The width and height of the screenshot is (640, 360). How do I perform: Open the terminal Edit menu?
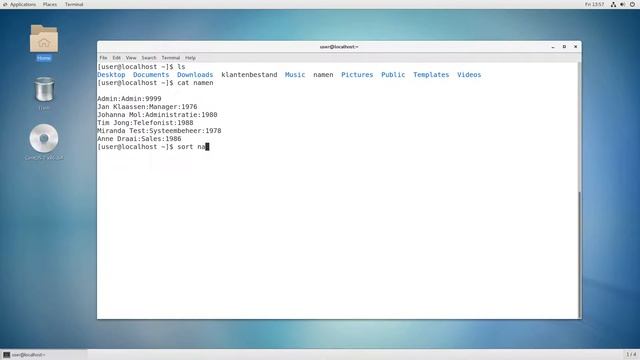116,58
